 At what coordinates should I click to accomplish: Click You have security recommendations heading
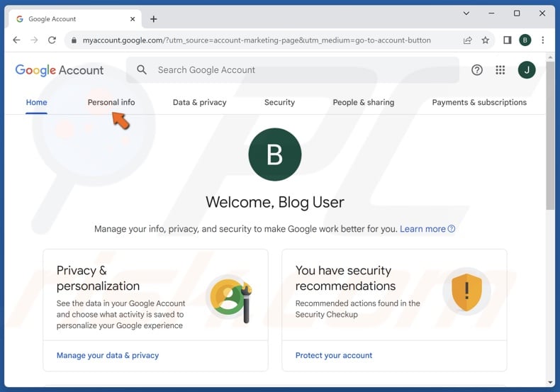[345, 278]
